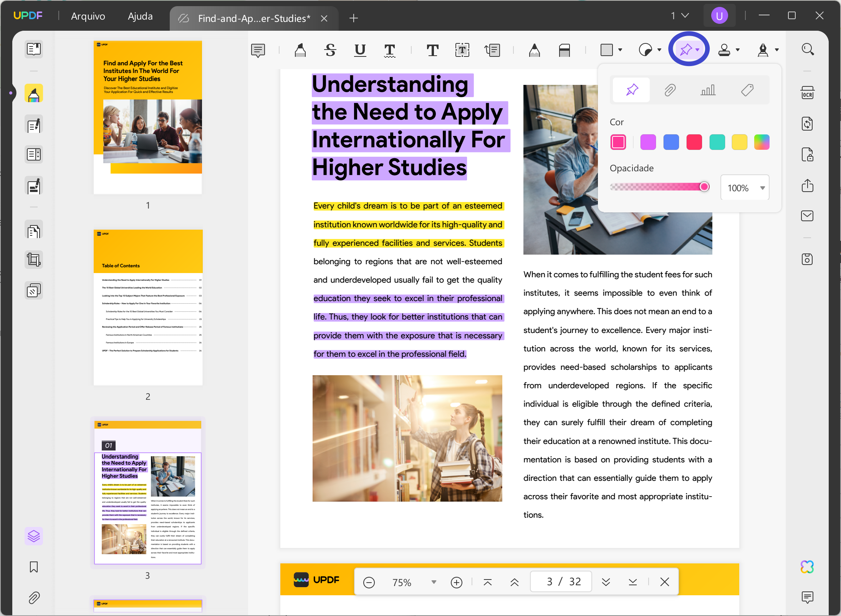The image size is (841, 616).
Task: Go to next page arrow
Action: tap(606, 582)
